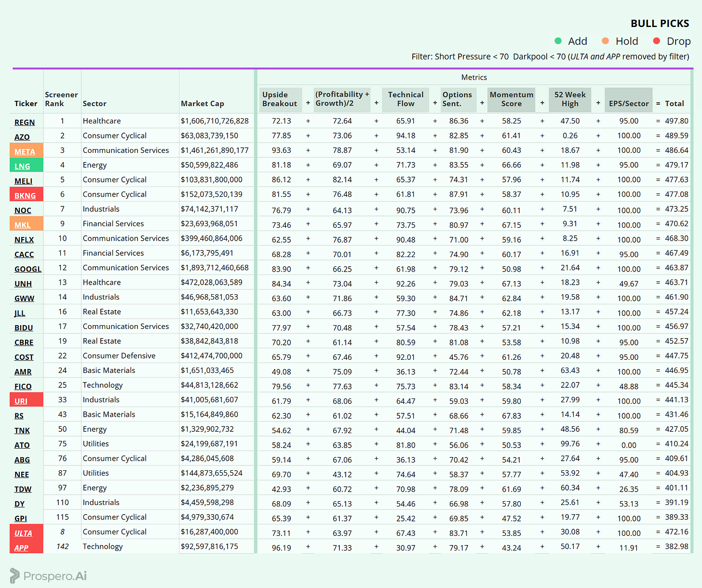Open the BKNG ticker link
Screen dimensions: 702x588
(25, 195)
